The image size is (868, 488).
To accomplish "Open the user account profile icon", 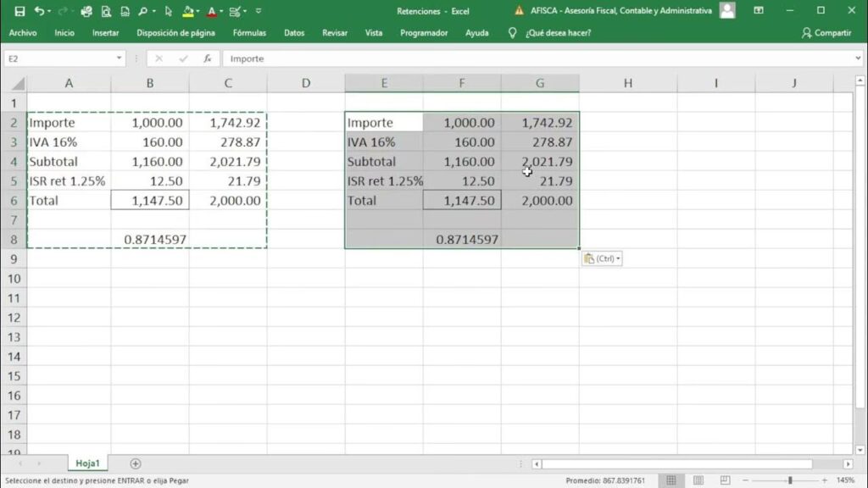I will click(727, 11).
